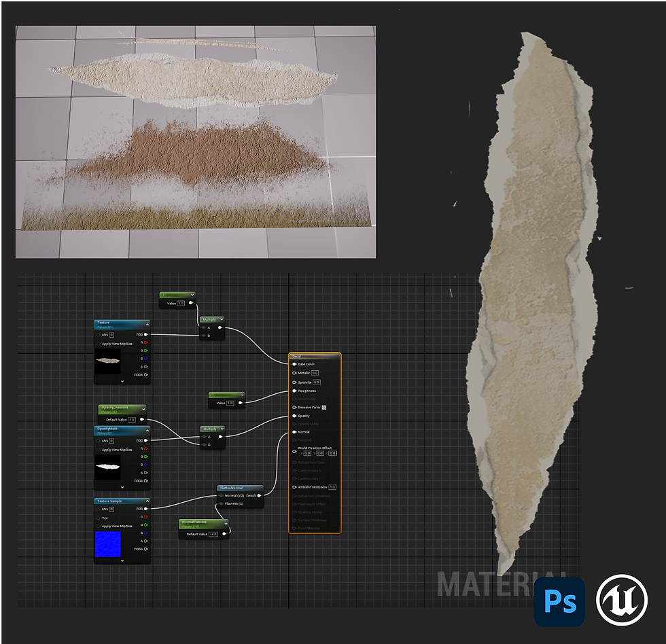Expand the bottom chevron of OpacityMask node

(x=122, y=487)
